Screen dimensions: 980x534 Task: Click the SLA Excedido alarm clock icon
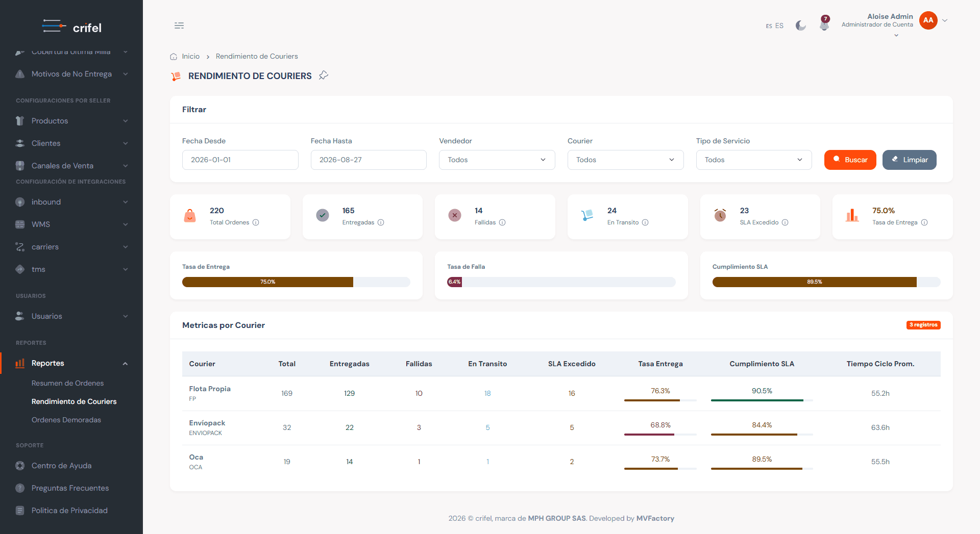click(720, 215)
